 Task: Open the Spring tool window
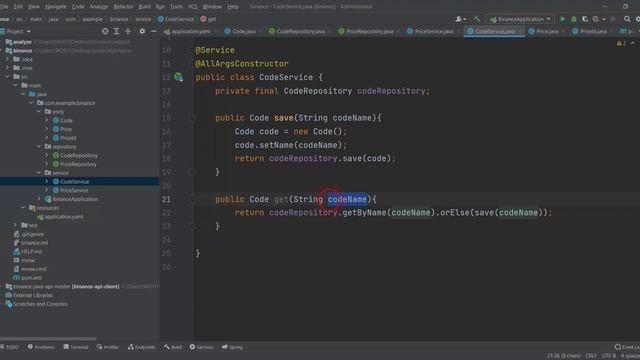point(232,347)
